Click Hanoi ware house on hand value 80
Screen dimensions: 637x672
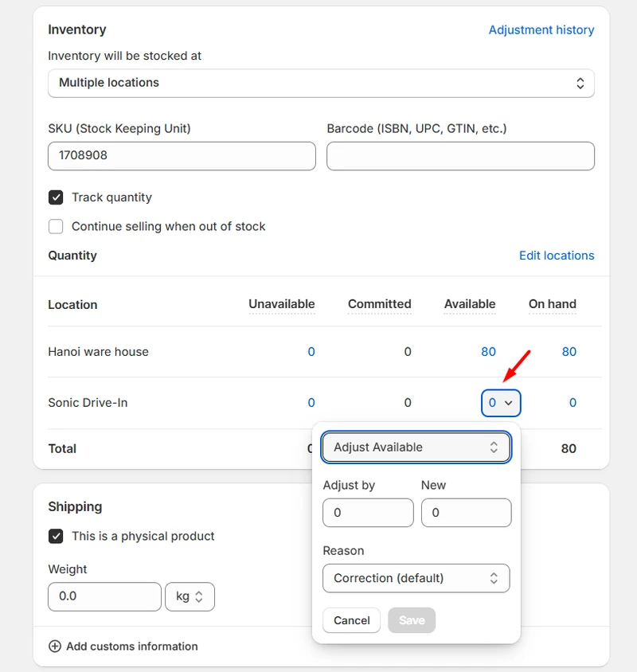click(x=569, y=352)
